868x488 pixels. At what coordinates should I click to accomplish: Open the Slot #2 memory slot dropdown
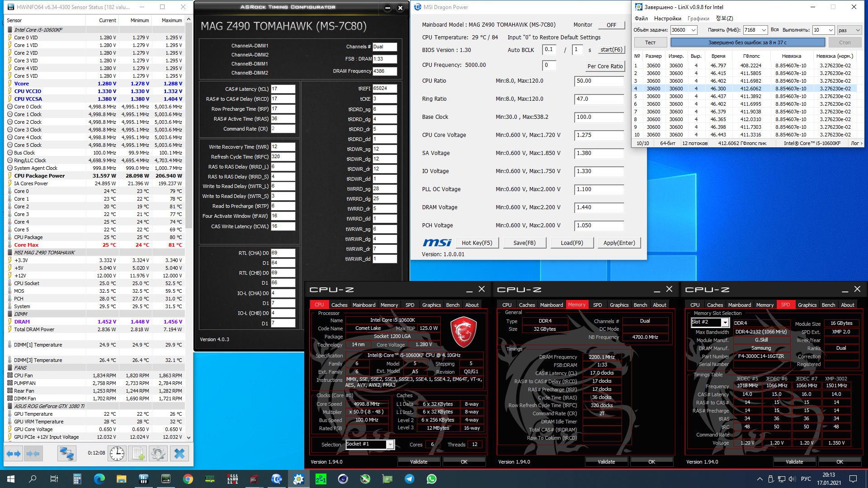point(725,322)
